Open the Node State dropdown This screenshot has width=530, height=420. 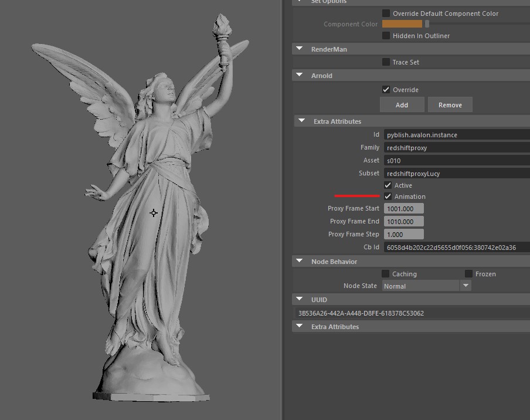point(427,286)
